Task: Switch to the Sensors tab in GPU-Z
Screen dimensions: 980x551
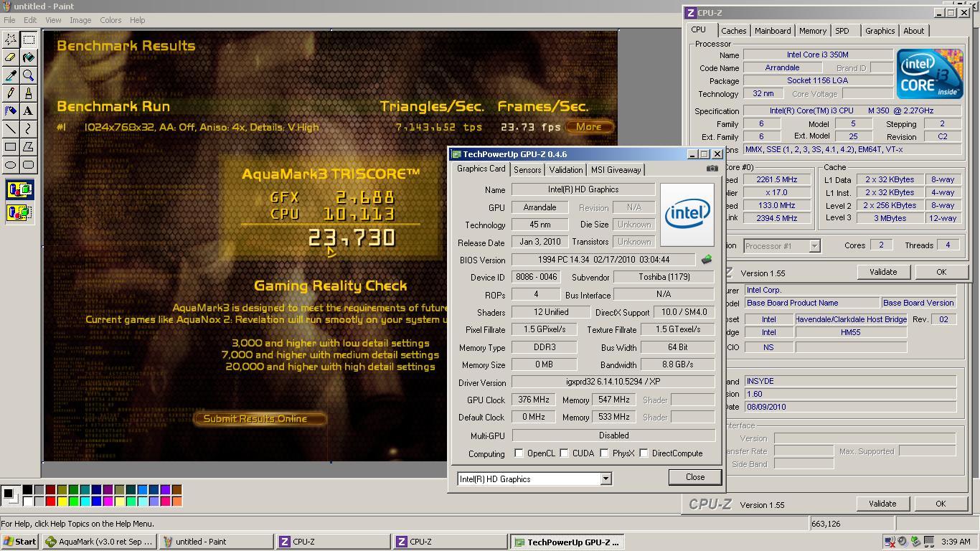Action: pyautogui.click(x=527, y=170)
